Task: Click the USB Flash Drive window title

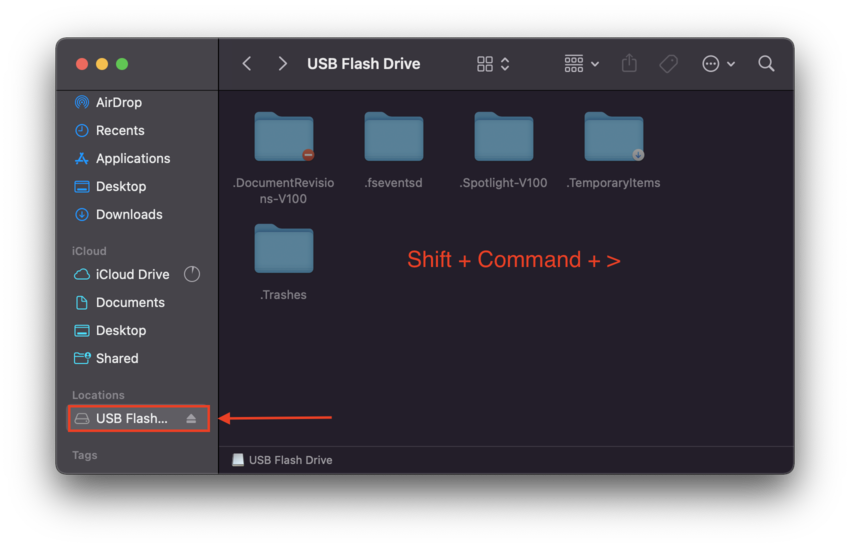Action: click(x=364, y=64)
